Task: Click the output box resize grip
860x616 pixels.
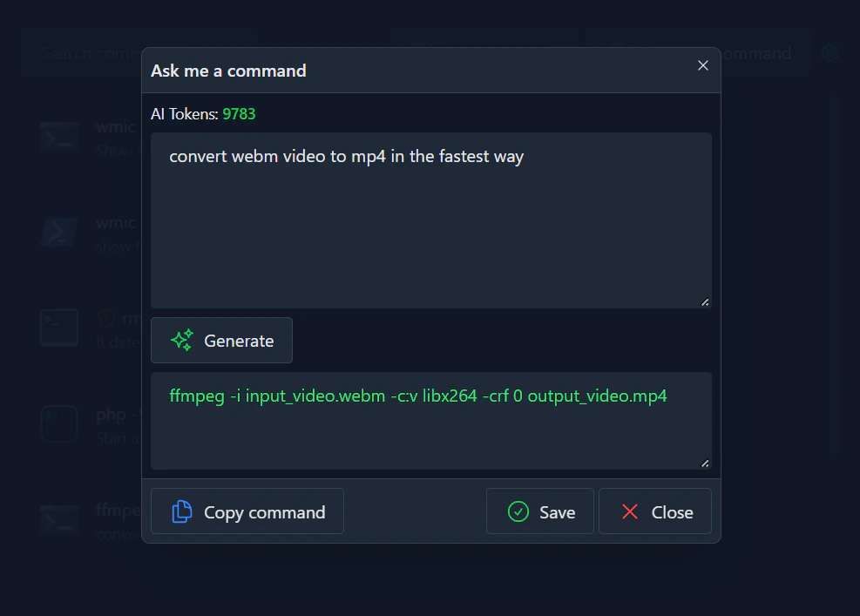Action: pyautogui.click(x=705, y=464)
